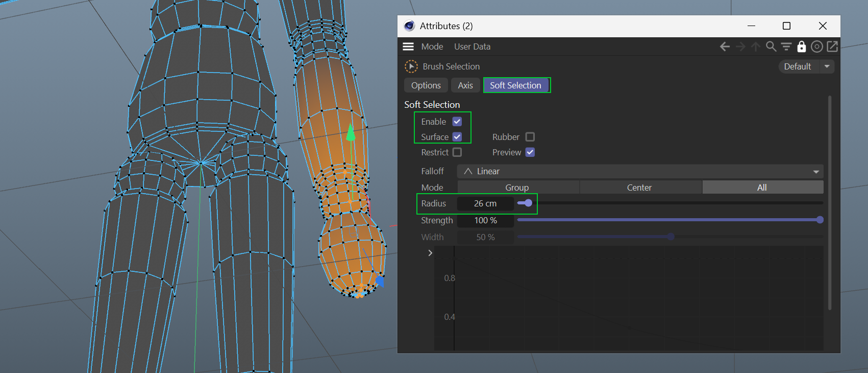Click the Width 50 % value field

(x=485, y=237)
